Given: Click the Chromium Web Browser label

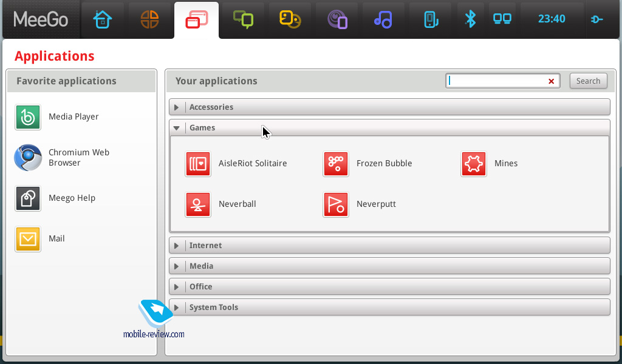Looking at the screenshot, I should tap(78, 157).
